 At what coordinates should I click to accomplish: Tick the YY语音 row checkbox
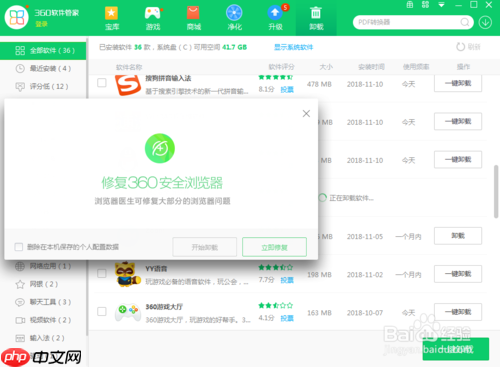pyautogui.click(x=102, y=274)
